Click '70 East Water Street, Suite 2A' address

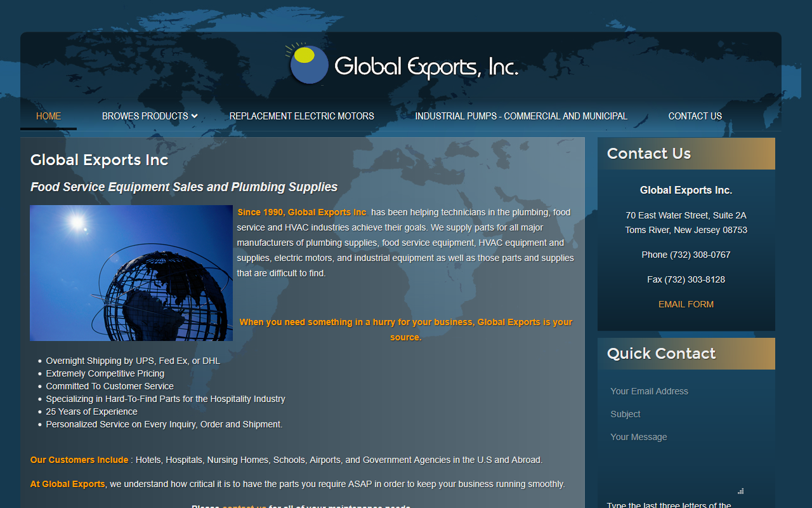tap(686, 215)
